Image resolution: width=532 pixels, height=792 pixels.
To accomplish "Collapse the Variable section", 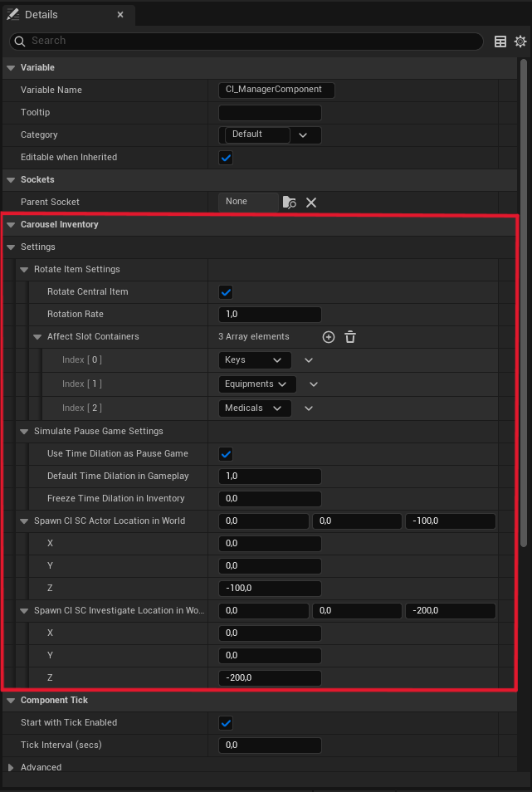I will pos(11,68).
